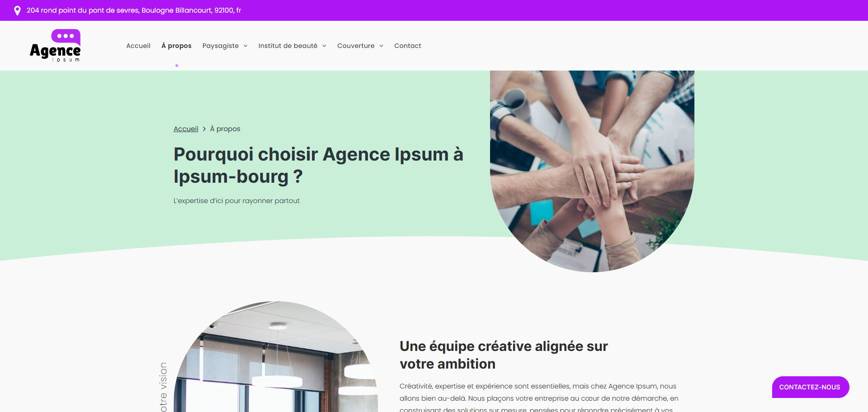Click the location pin icon in top bar
Viewport: 868px width, 412px height.
pyautogui.click(x=17, y=10)
